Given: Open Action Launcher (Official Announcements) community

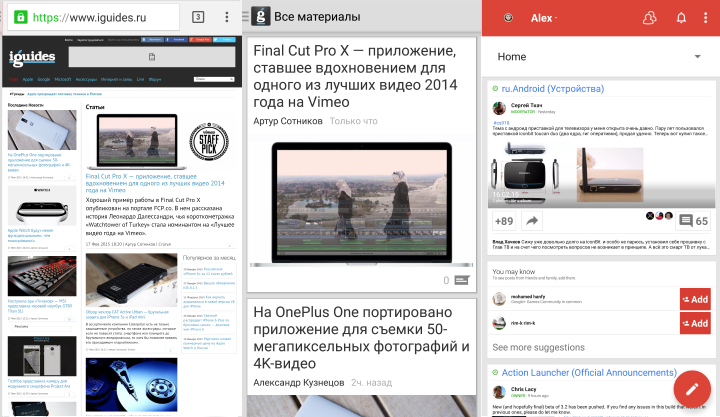Looking at the screenshot, I should [589, 372].
